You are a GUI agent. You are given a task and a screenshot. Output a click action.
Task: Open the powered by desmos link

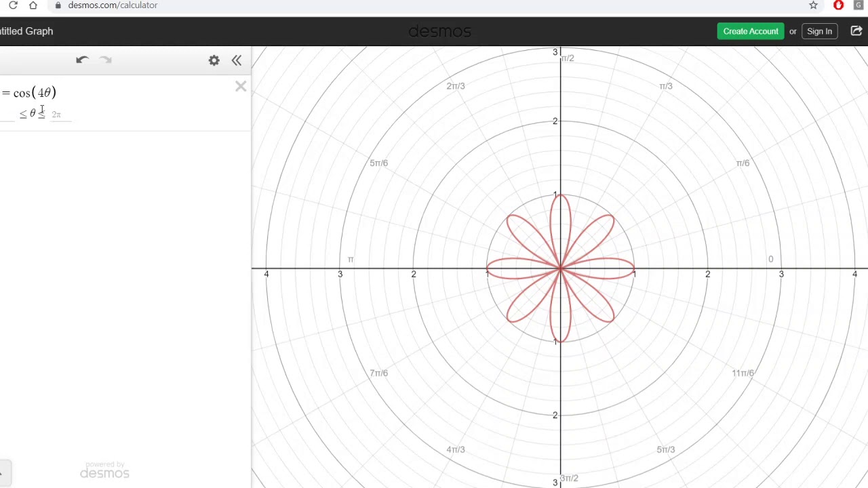click(104, 470)
